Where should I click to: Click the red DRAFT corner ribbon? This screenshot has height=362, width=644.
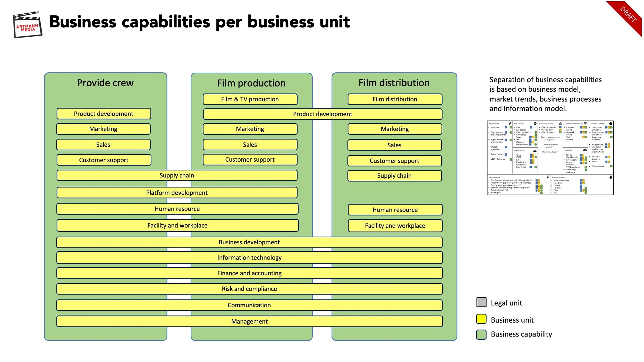628,15
